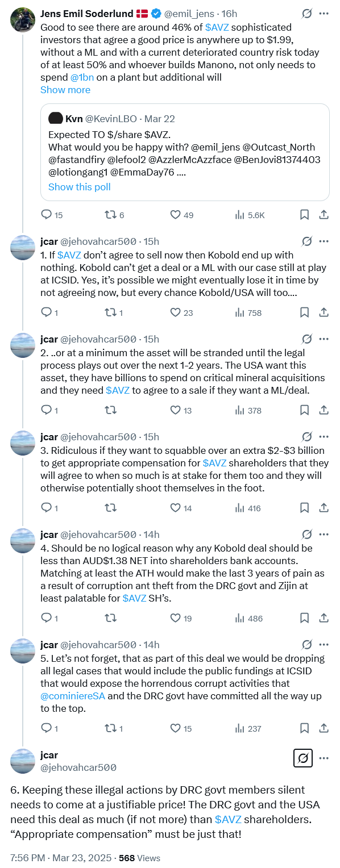The width and height of the screenshot is (340, 868).
Task: Share the first jcar reply with 758 views
Action: 324,312
